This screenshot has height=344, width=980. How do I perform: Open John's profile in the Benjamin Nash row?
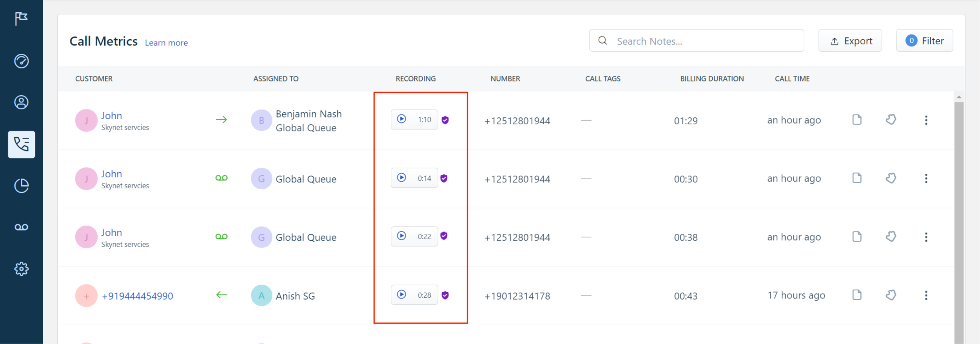pyautogui.click(x=112, y=116)
